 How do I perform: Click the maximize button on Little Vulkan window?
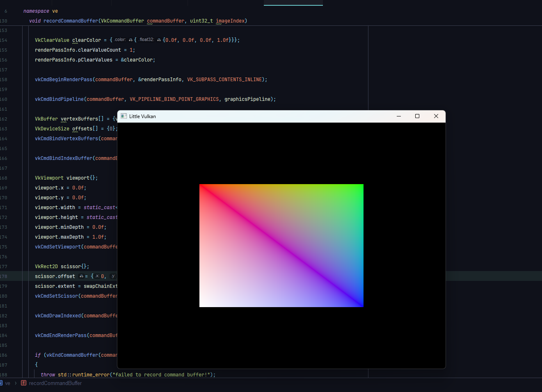click(417, 116)
